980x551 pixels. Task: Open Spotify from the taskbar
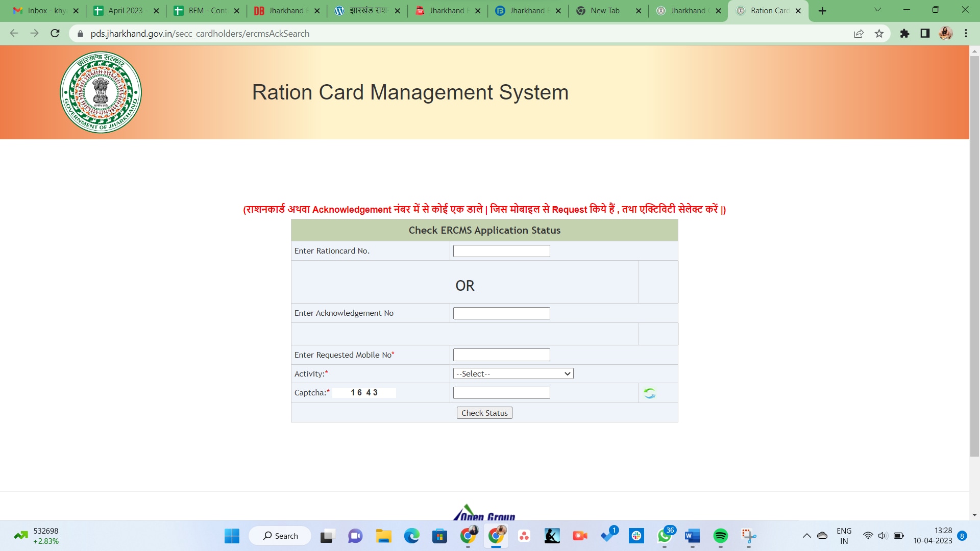[x=720, y=536]
